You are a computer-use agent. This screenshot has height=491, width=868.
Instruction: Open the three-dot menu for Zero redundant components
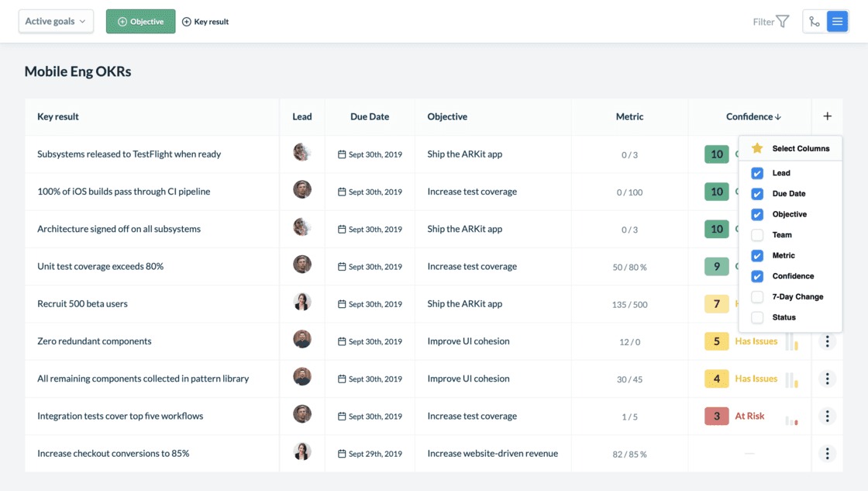click(x=827, y=341)
